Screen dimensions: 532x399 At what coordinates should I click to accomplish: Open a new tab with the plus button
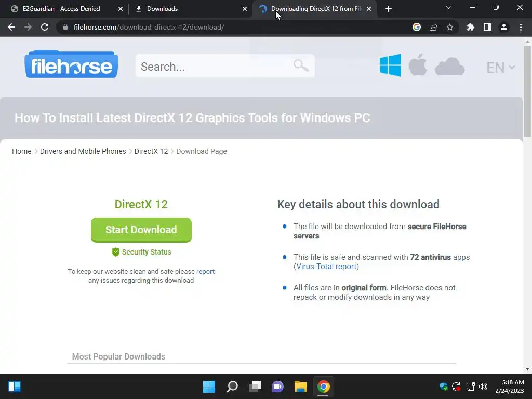pos(389,9)
